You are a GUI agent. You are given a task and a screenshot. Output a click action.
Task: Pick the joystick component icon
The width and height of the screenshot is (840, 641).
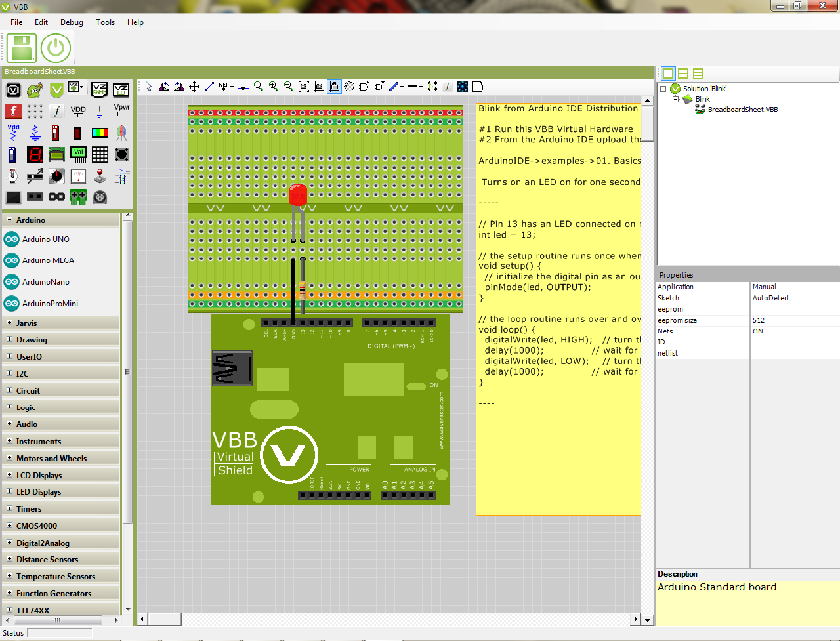99,176
